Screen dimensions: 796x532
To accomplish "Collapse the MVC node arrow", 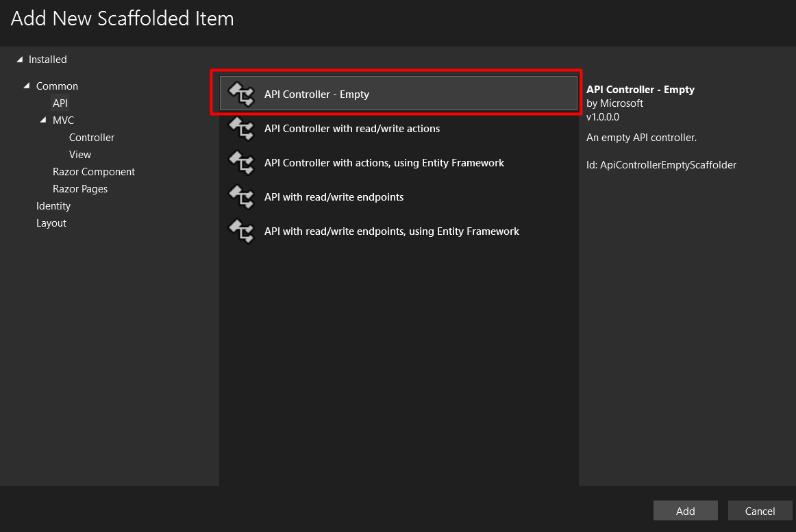I will [43, 120].
